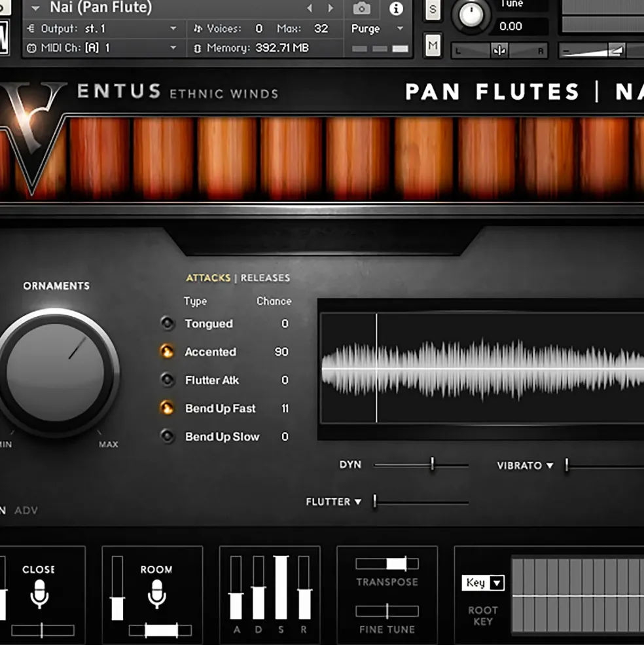The height and width of the screenshot is (645, 644).
Task: Toggle the Flutter Atk LED
Action: (168, 380)
